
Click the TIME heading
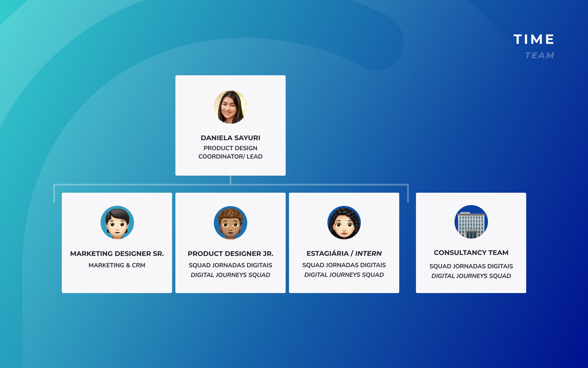coord(534,39)
